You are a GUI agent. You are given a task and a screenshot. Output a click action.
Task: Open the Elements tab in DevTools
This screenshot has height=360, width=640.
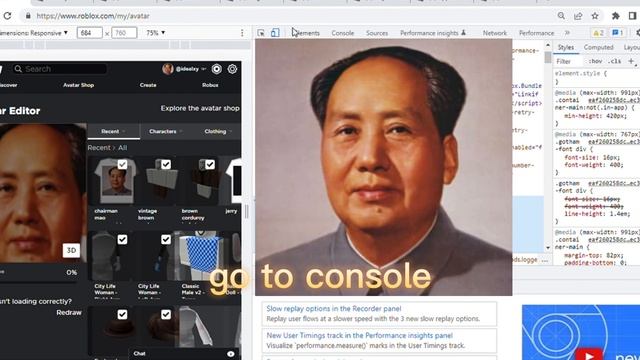point(306,33)
